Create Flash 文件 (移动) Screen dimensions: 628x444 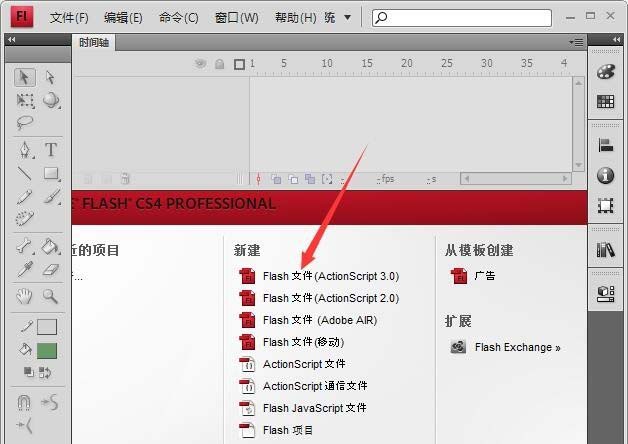[291, 342]
